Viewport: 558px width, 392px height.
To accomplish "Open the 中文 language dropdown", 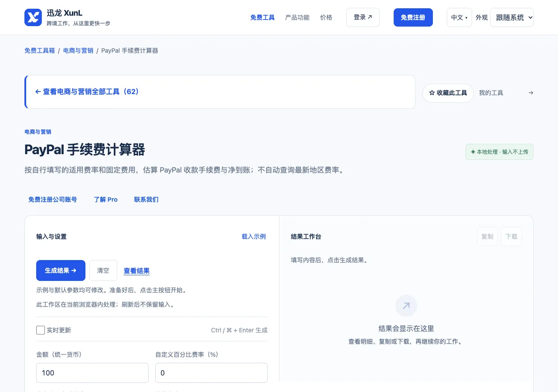I will coord(459,17).
